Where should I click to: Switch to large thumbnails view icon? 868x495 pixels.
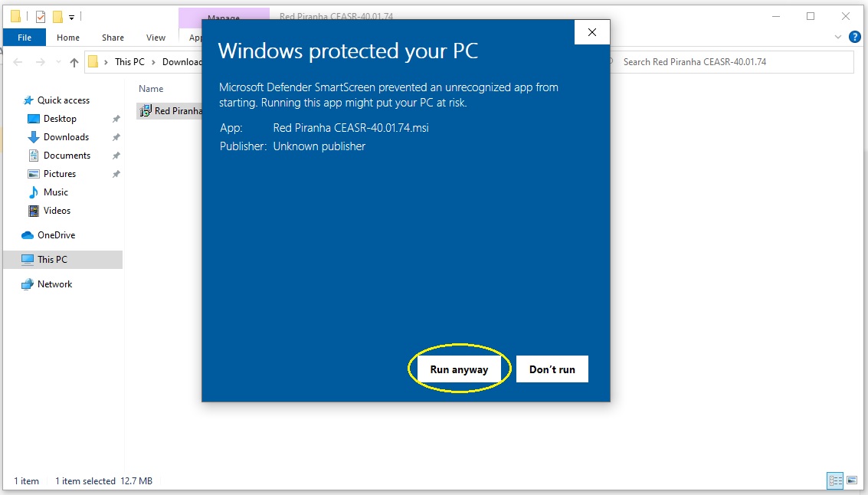[852, 480]
